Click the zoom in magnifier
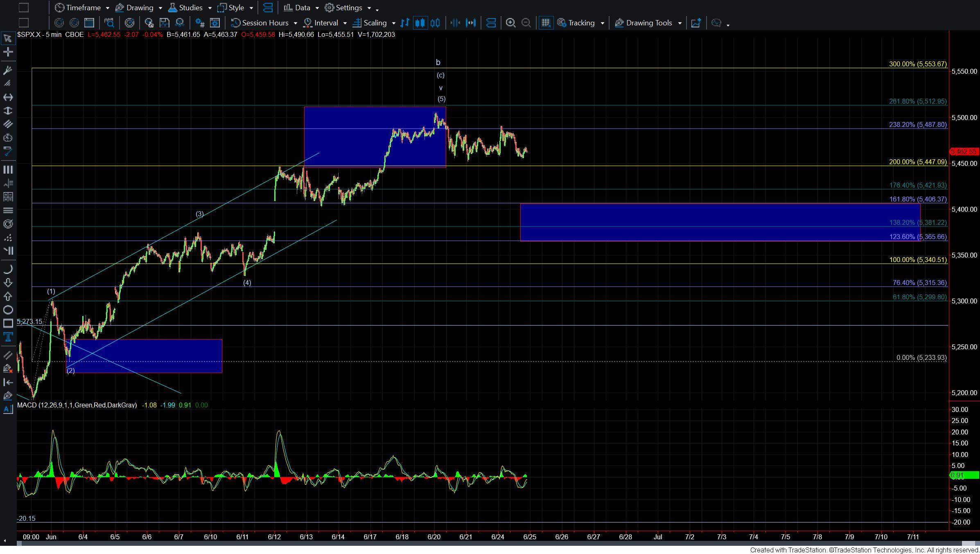The height and width of the screenshot is (554, 980). 510,23
